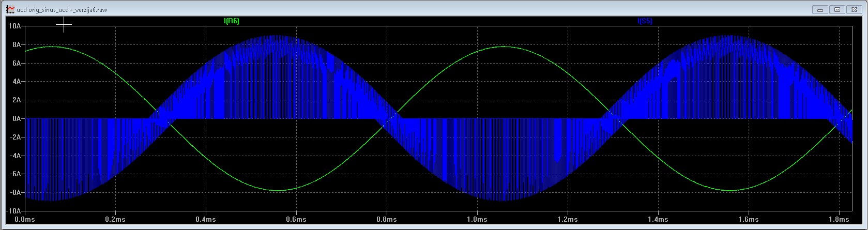The image size is (868, 230).
Task: Close the waveform window
Action: pyautogui.click(x=854, y=9)
